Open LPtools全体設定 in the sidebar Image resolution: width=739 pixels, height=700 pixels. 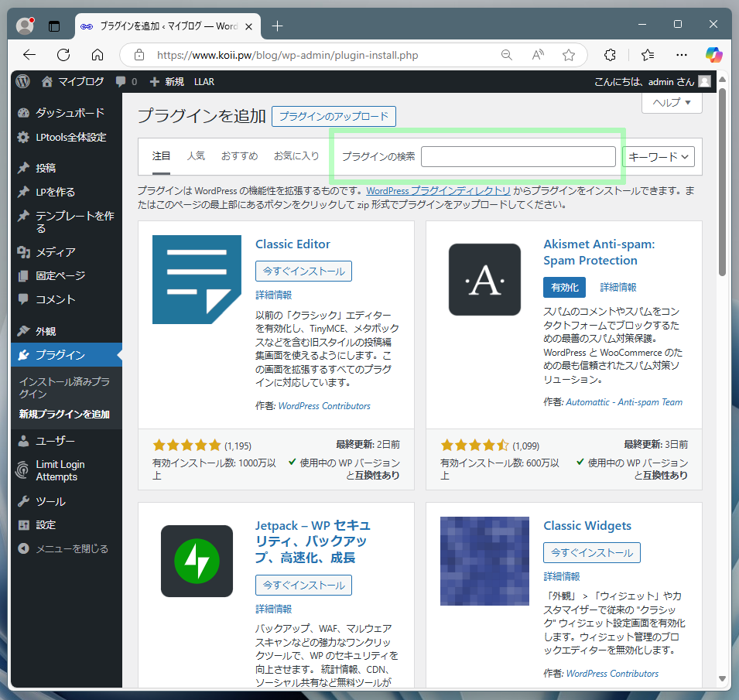(67, 138)
